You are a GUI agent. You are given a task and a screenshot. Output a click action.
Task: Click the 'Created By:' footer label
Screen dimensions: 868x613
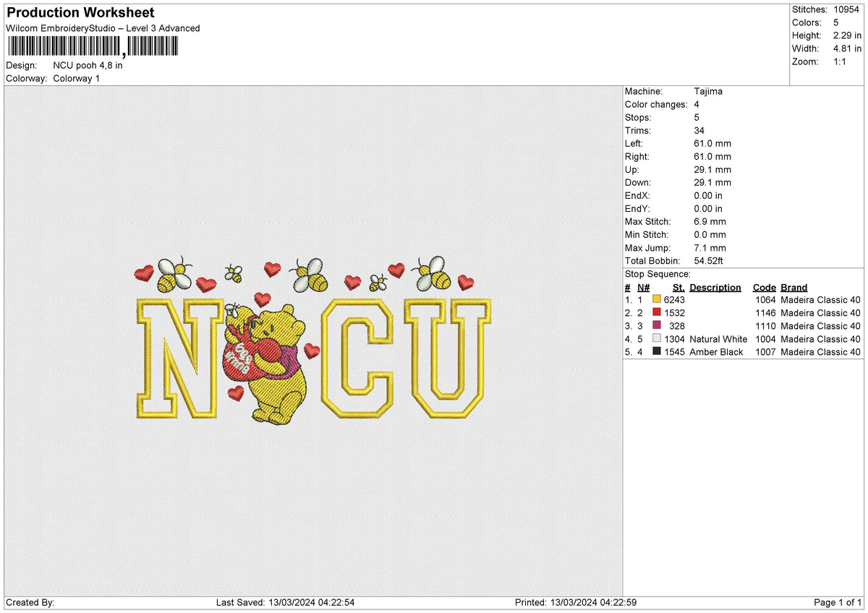pyautogui.click(x=30, y=602)
